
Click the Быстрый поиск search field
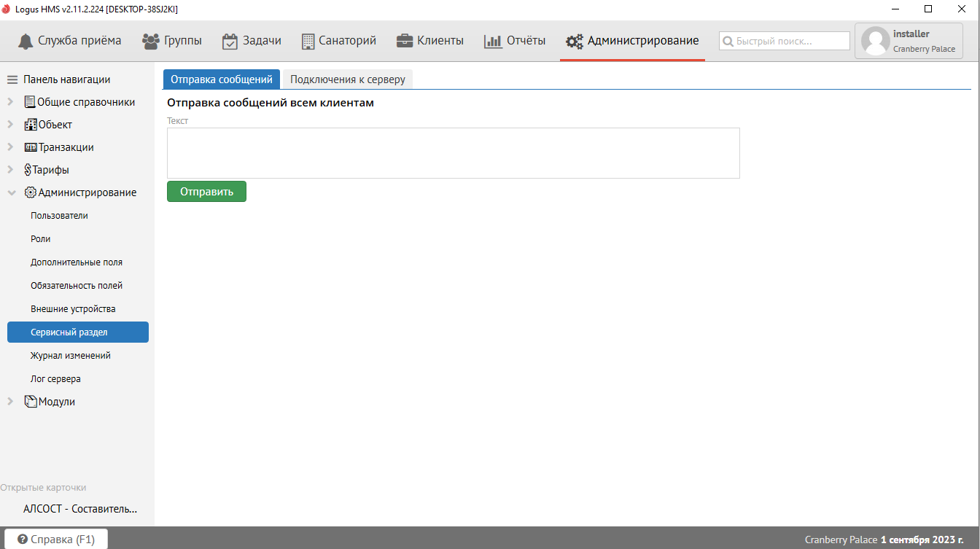pyautogui.click(x=785, y=42)
